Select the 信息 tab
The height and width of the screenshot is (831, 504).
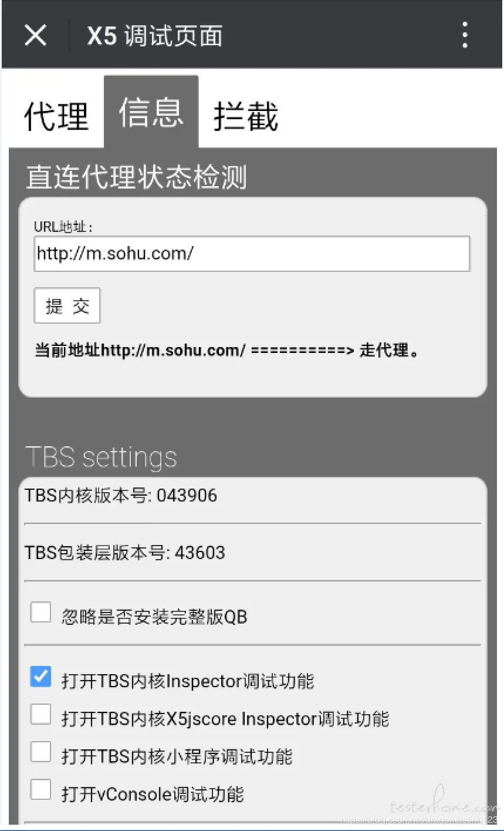(151, 112)
